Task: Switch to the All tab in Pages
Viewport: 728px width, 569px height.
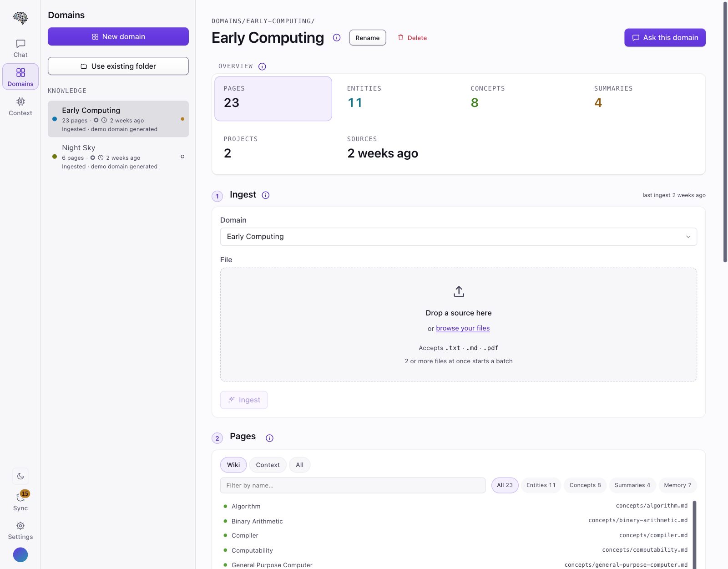Action: click(299, 465)
